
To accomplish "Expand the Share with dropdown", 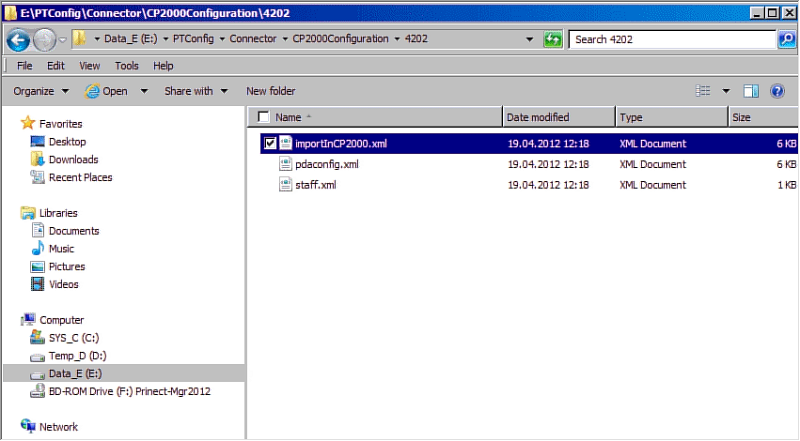I will tap(196, 91).
